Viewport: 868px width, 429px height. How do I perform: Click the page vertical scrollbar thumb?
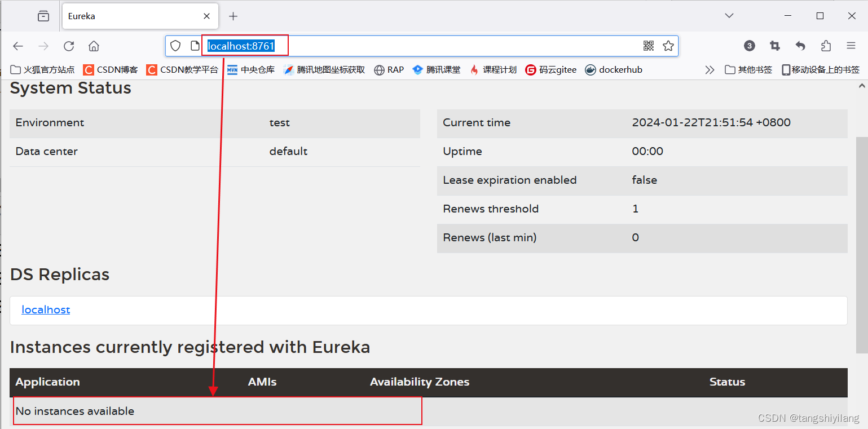point(862,245)
